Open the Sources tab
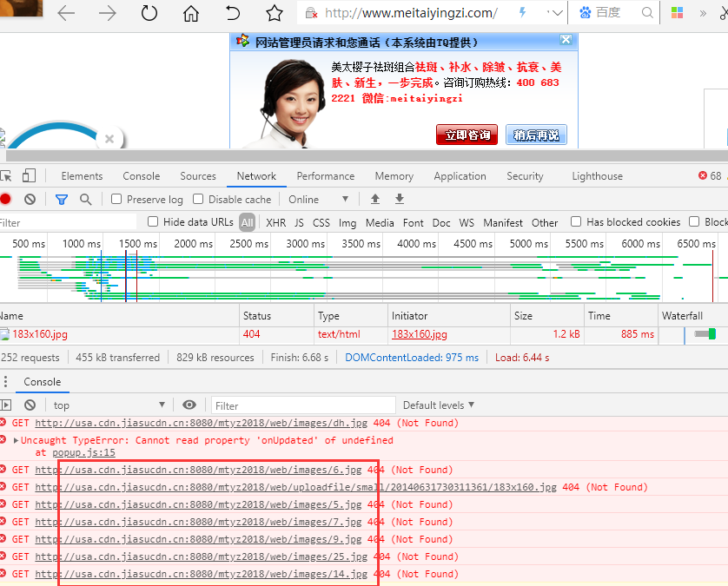 (198, 176)
